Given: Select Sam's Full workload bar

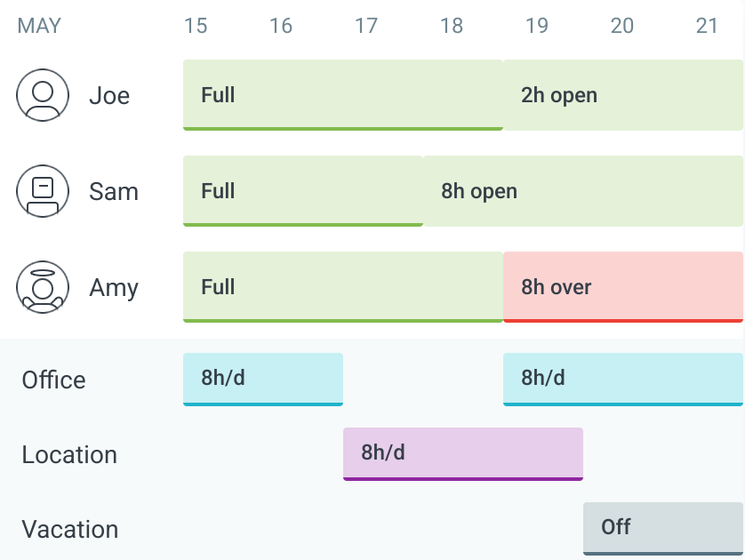Looking at the screenshot, I should tap(303, 191).
